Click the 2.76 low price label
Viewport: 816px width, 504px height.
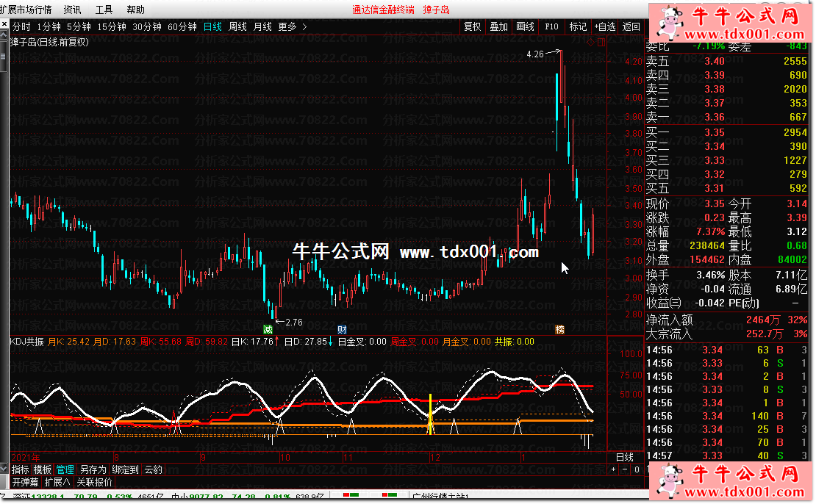pyautogui.click(x=294, y=323)
